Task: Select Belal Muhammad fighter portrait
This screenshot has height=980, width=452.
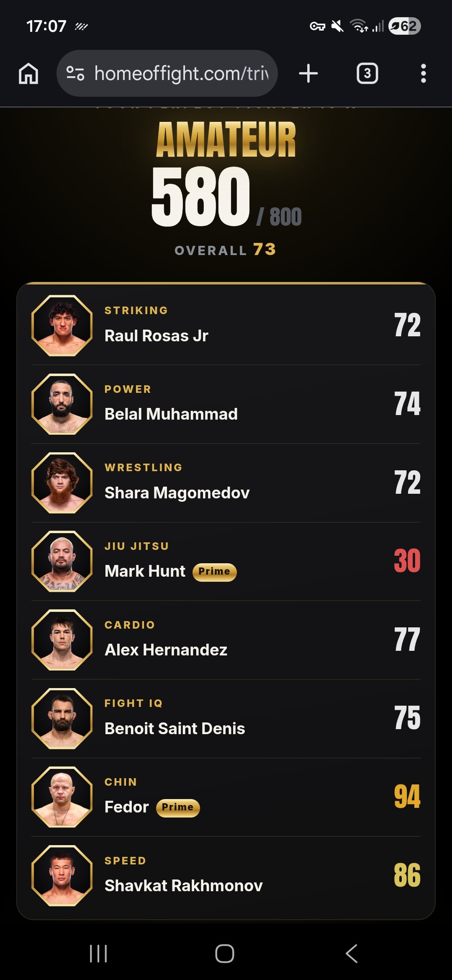Action: point(62,404)
